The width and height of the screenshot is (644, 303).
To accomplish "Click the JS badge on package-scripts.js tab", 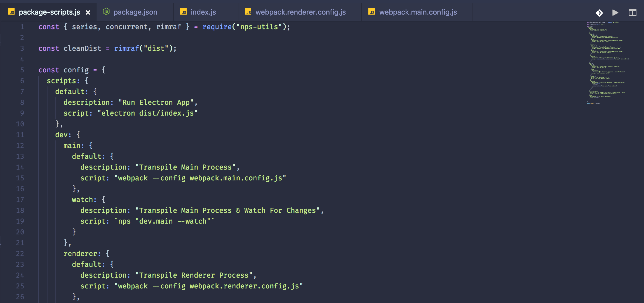I will [x=11, y=12].
